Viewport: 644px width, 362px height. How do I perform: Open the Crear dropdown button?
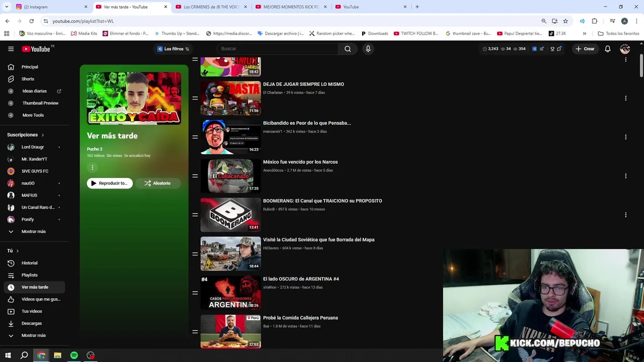click(x=585, y=49)
